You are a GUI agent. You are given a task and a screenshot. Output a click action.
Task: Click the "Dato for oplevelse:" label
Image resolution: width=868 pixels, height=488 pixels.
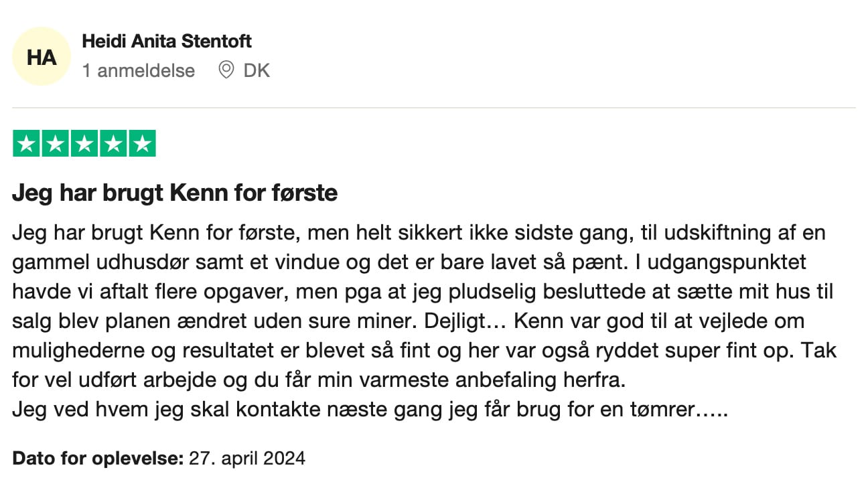click(98, 459)
